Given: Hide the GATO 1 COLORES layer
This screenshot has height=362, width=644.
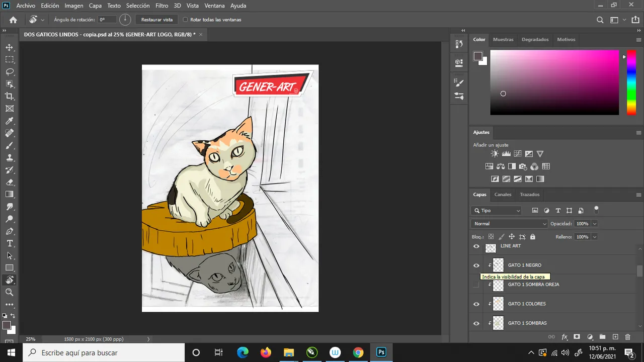Looking at the screenshot, I should pyautogui.click(x=476, y=304).
